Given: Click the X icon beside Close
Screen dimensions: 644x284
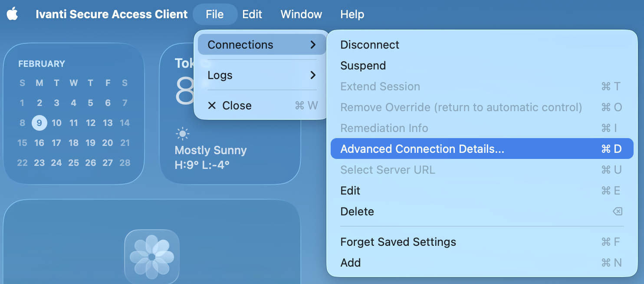Looking at the screenshot, I should [x=212, y=106].
